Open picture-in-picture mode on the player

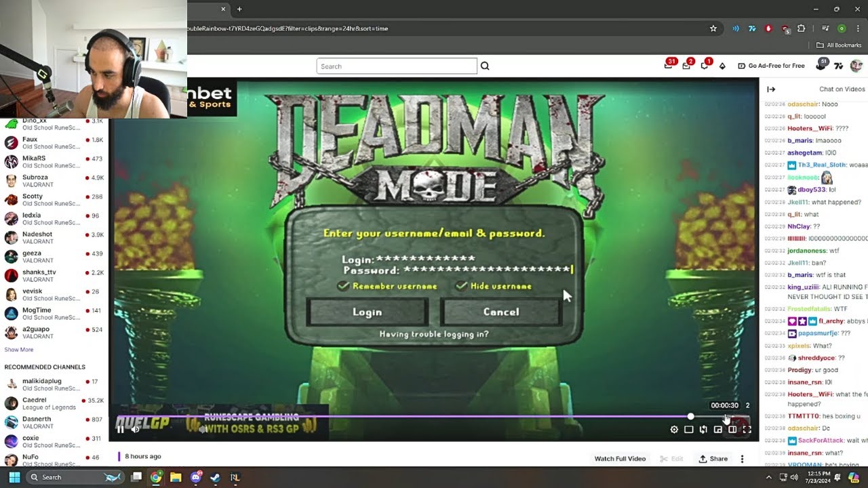click(x=717, y=429)
